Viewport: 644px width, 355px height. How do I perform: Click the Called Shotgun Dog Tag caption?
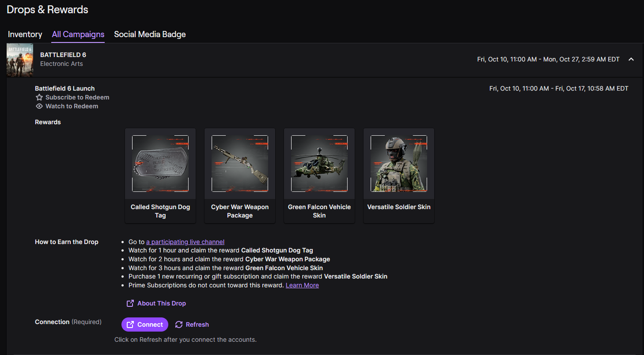tap(160, 211)
